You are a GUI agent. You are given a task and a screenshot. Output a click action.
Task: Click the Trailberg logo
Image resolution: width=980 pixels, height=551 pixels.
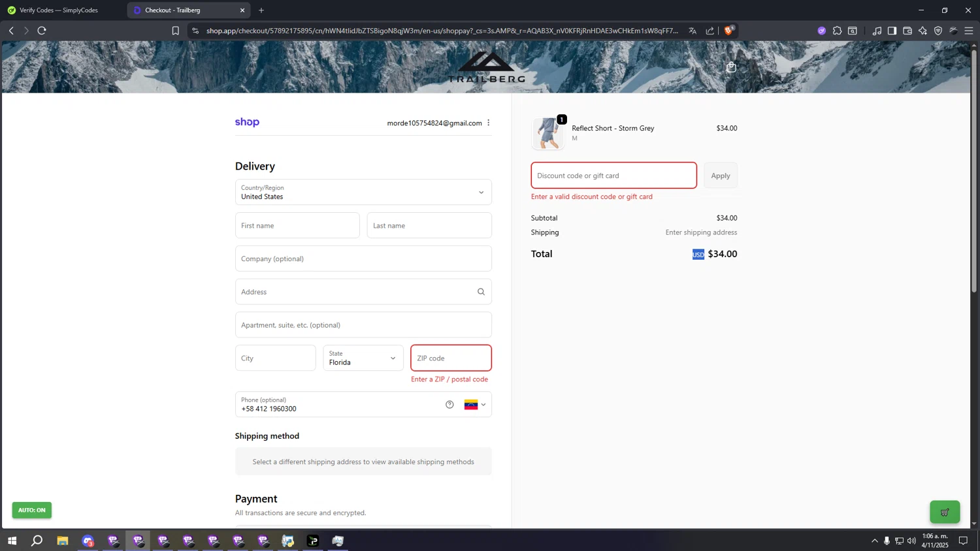pyautogui.click(x=487, y=67)
